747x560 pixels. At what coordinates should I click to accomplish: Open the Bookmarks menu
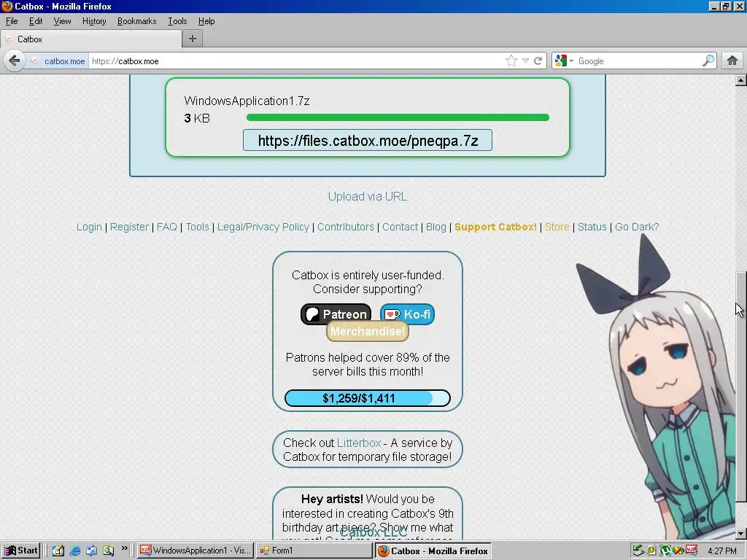(136, 21)
